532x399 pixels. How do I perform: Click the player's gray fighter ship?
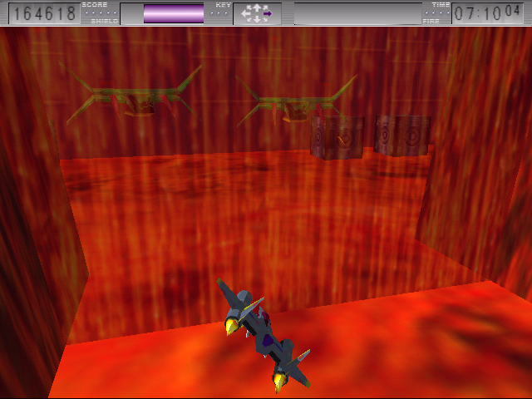tap(264, 334)
